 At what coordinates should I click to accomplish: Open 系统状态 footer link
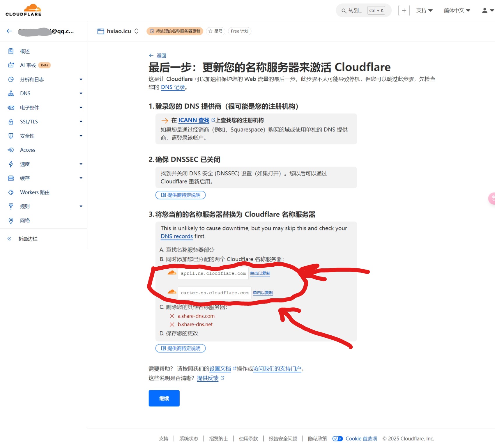189,439
